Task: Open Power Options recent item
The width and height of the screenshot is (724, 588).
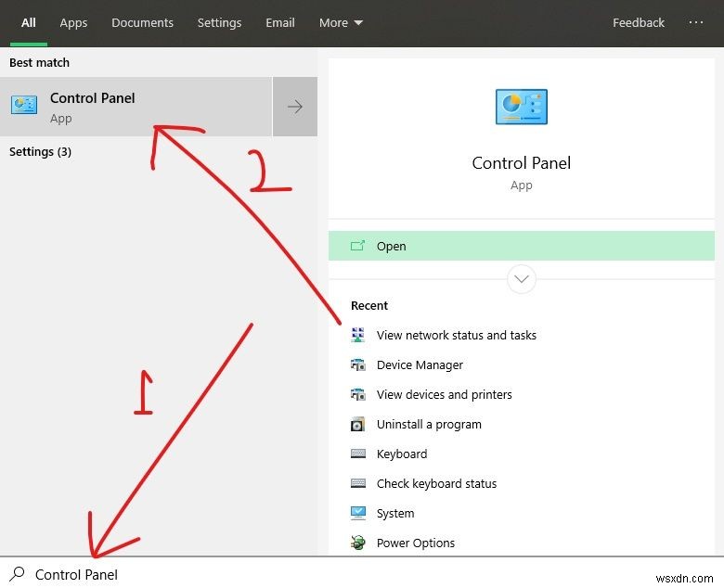Action: click(x=416, y=543)
